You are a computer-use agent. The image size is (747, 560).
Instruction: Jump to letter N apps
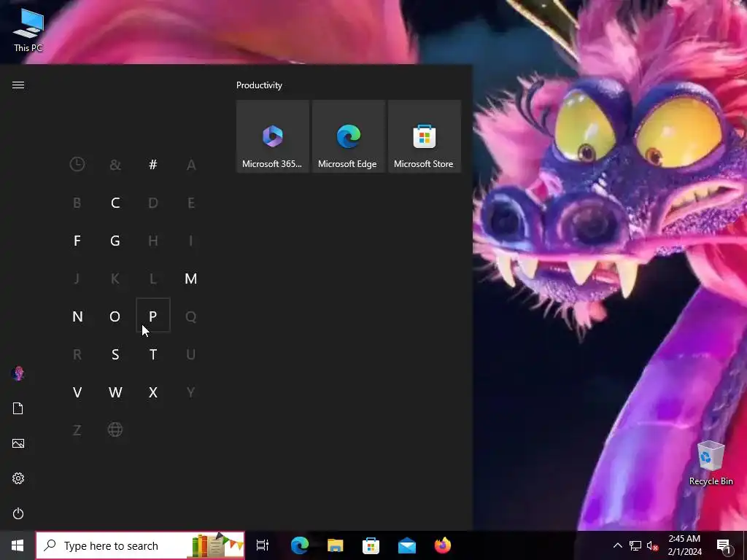(x=77, y=316)
